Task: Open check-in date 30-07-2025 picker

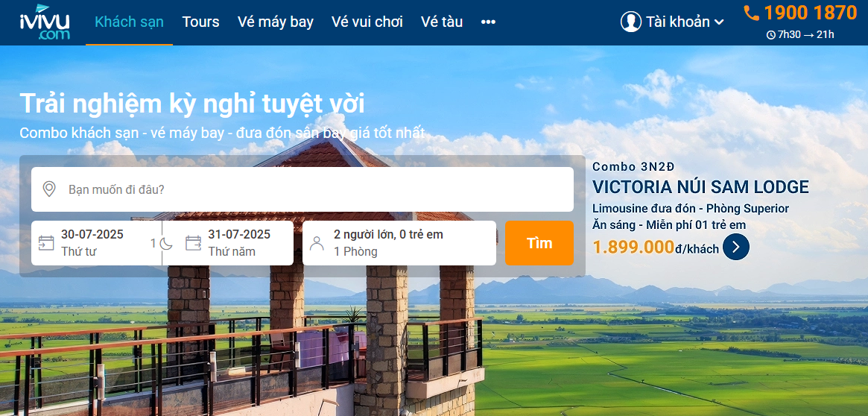Action: coord(96,243)
